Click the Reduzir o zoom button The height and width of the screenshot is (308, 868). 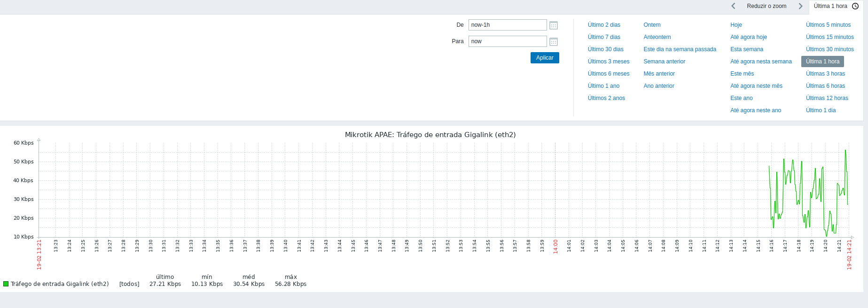766,6
